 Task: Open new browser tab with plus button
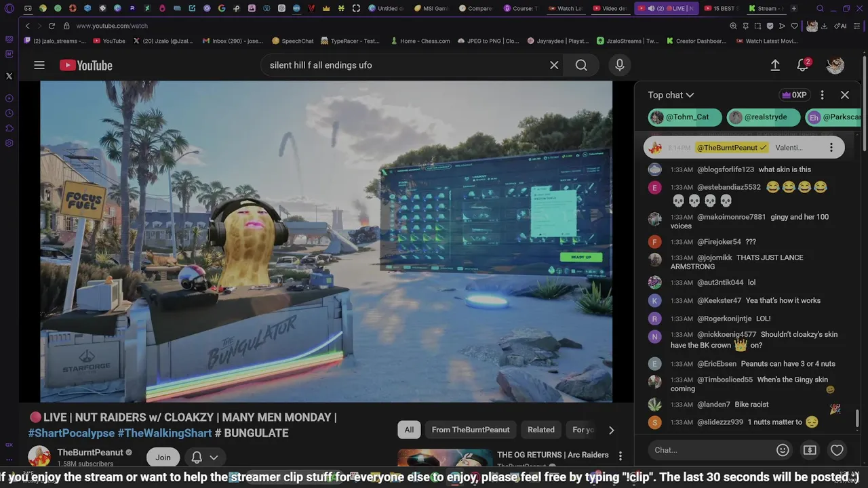point(794,9)
